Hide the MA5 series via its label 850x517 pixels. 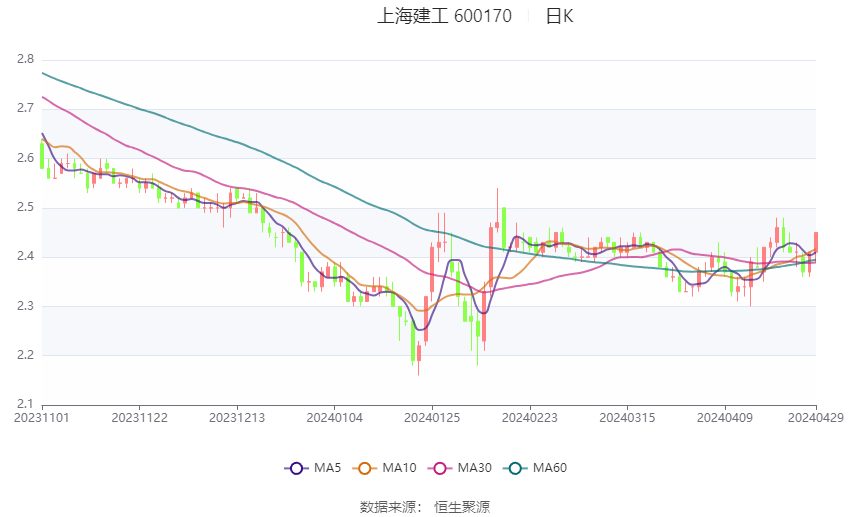pos(327,468)
